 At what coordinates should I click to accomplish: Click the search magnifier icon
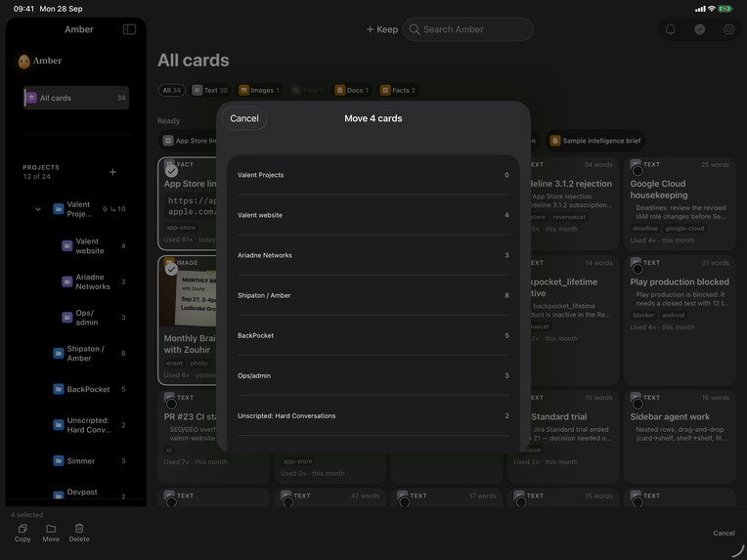(415, 29)
